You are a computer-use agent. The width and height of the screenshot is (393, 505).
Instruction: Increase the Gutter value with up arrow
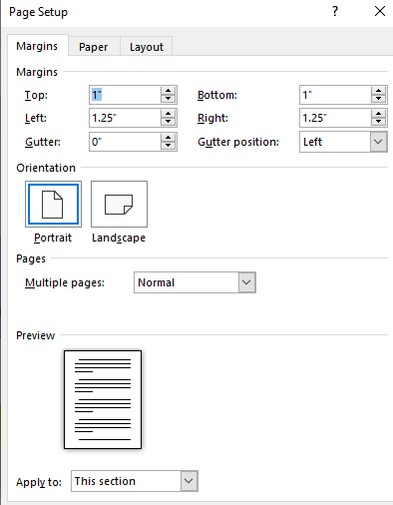tap(168, 138)
